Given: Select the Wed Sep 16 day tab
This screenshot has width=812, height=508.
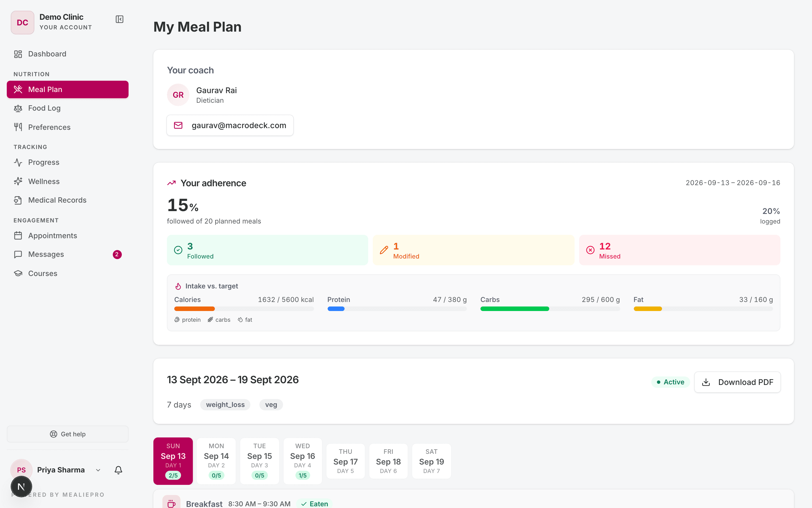Looking at the screenshot, I should 303,461.
